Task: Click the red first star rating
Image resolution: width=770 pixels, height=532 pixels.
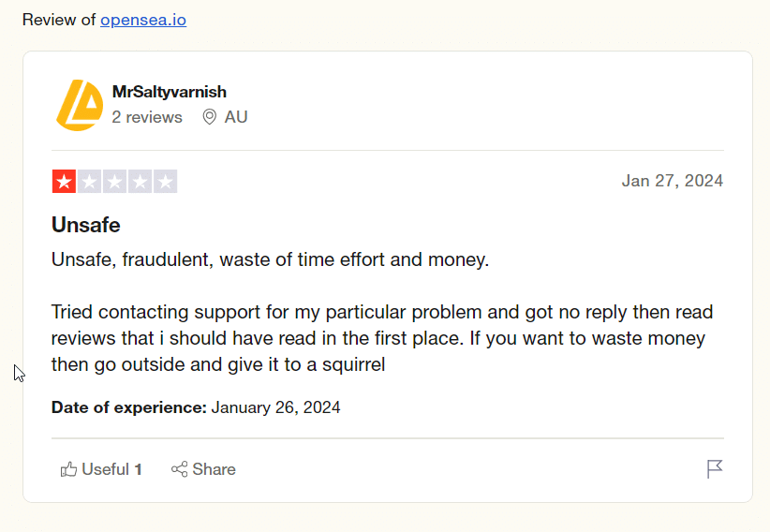Action: [64, 182]
